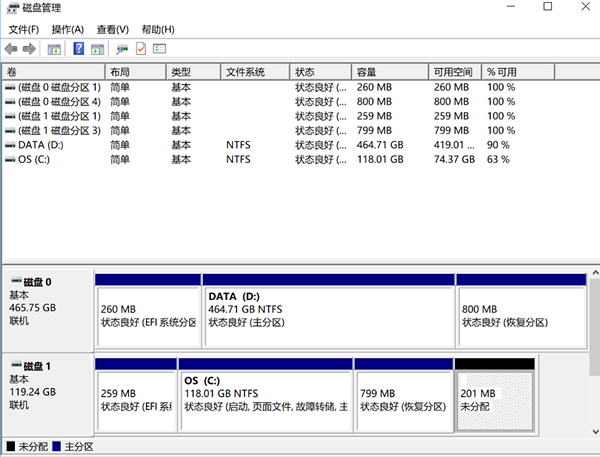The width and height of the screenshot is (600, 457).
Task: Select the DATA (D:) row in volume list
Action: click(x=40, y=145)
